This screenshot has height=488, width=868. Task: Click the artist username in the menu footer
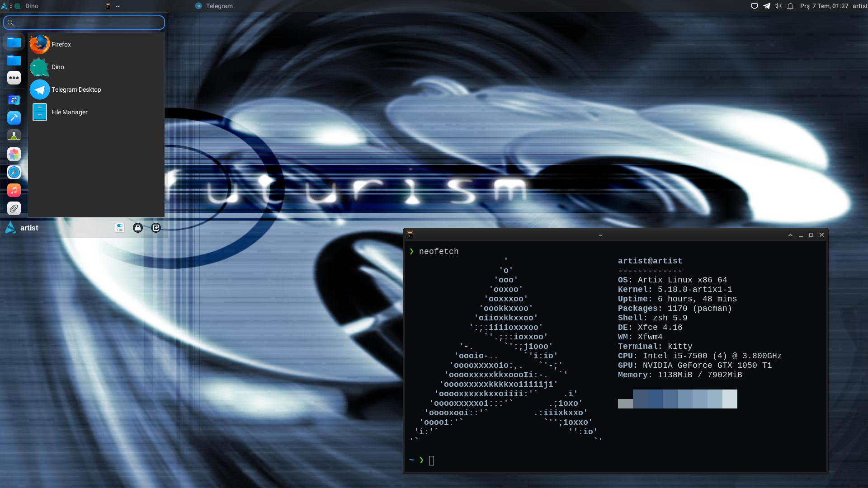(29, 228)
